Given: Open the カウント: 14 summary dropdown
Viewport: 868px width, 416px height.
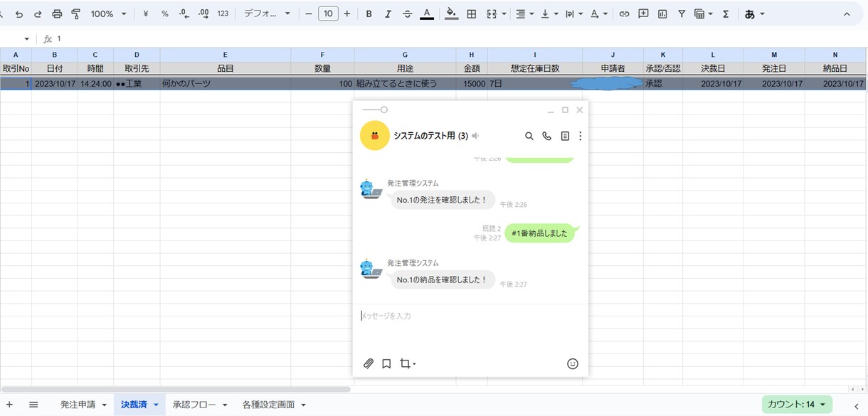Looking at the screenshot, I should (797, 405).
